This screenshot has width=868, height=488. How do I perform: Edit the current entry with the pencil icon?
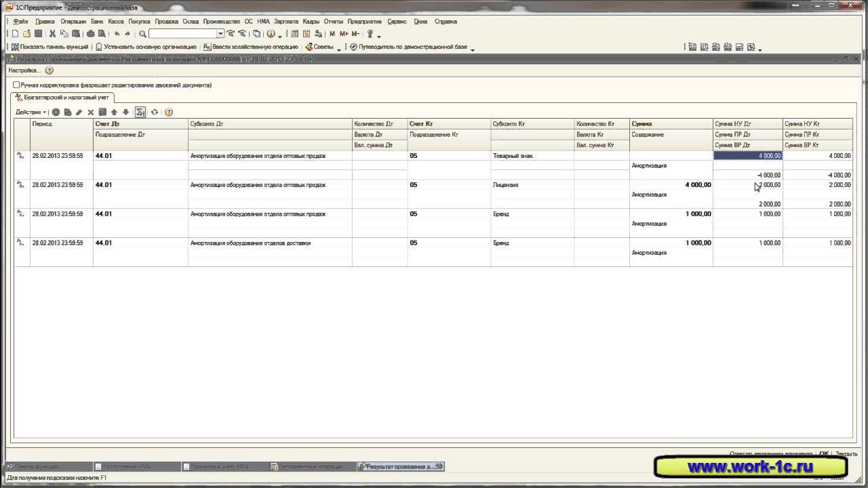(79, 113)
